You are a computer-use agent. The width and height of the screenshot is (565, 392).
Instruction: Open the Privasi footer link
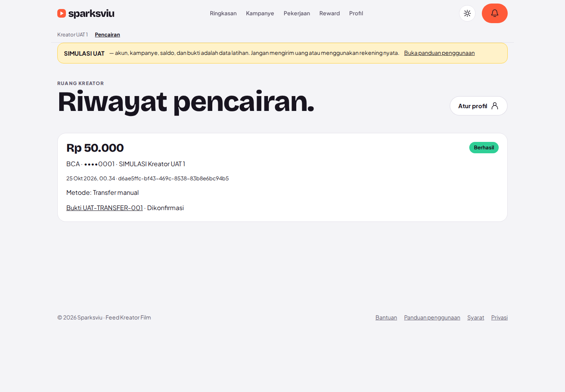pyautogui.click(x=499, y=318)
